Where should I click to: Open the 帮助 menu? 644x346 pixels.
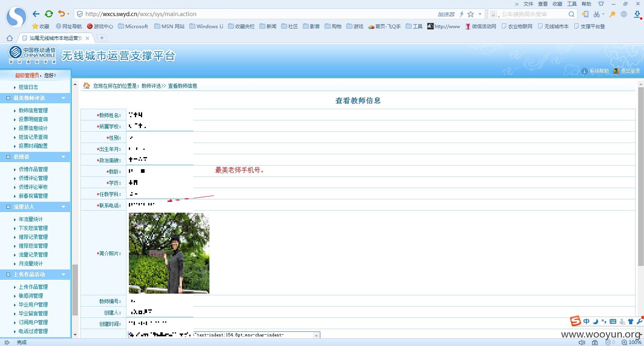click(x=586, y=4)
